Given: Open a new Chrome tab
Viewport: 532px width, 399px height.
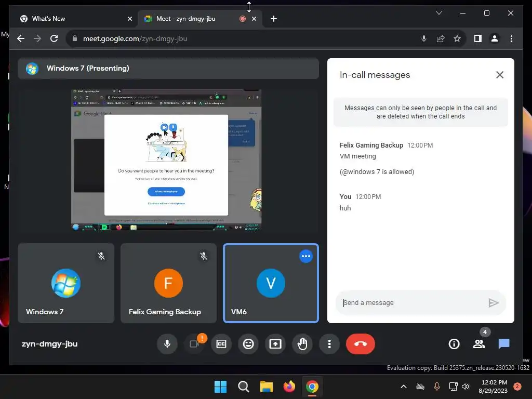Looking at the screenshot, I should pyautogui.click(x=274, y=19).
